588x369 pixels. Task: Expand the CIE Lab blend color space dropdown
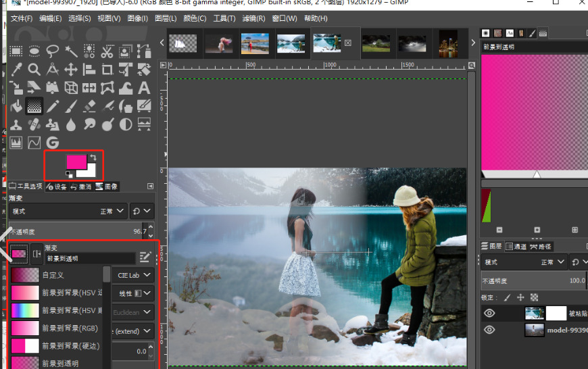pyautogui.click(x=135, y=275)
